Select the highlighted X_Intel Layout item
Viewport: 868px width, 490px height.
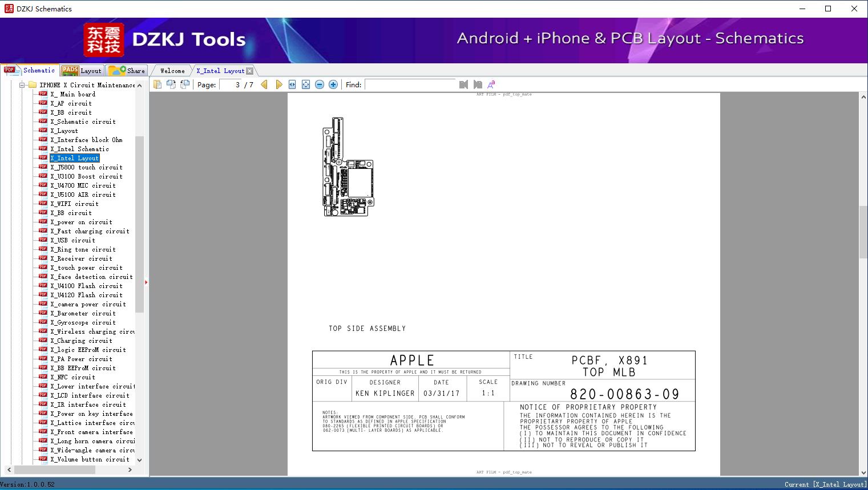coord(75,158)
